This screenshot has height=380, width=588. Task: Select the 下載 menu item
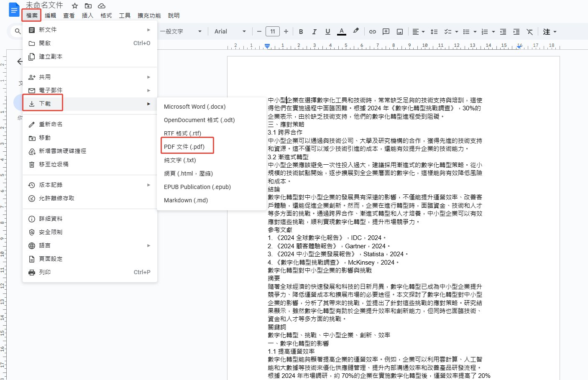[90, 104]
